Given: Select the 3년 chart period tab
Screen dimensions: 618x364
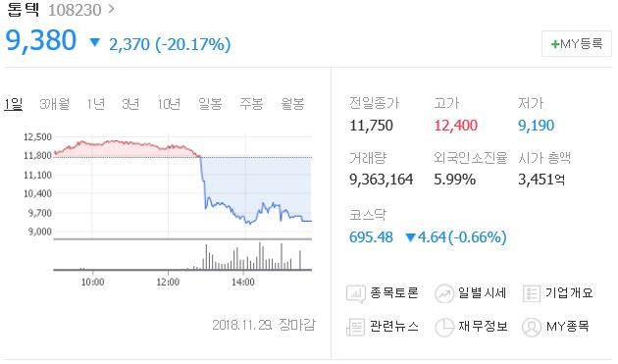Looking at the screenshot, I should [x=130, y=104].
